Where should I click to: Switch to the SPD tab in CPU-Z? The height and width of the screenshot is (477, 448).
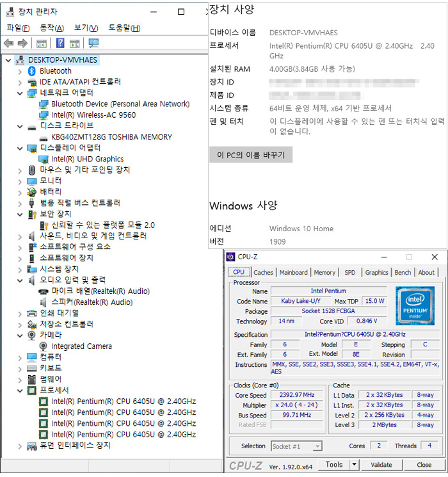tap(350, 272)
